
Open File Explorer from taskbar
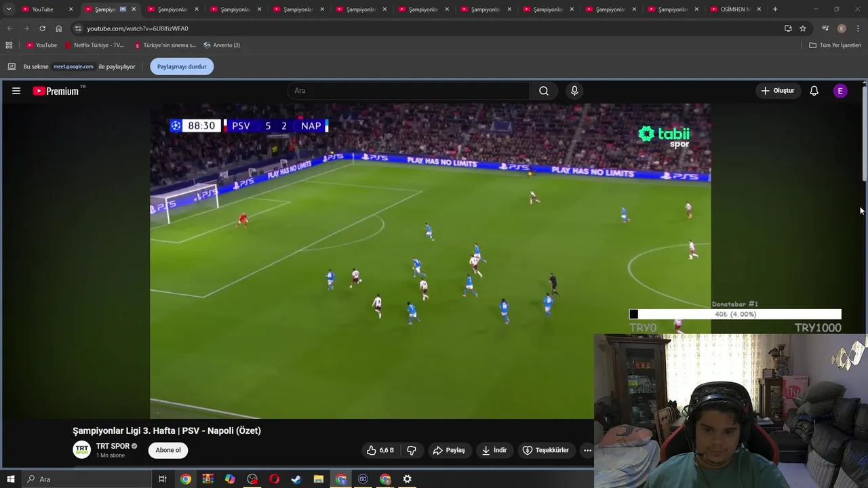pos(319,479)
